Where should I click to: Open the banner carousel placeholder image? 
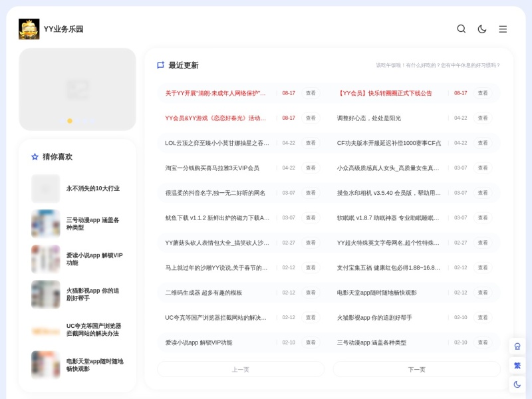(77, 89)
